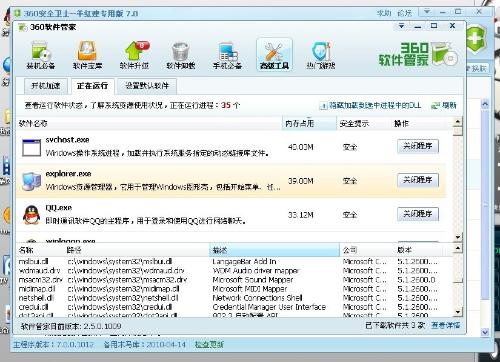Click the refresh icon beside 刷新
This screenshot has height=362, width=500.
[x=435, y=106]
